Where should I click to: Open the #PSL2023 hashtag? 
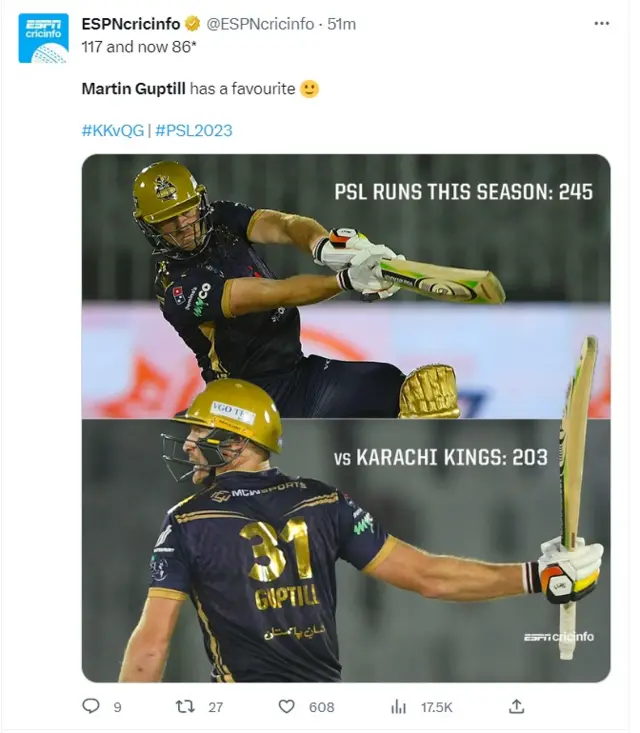[194, 130]
